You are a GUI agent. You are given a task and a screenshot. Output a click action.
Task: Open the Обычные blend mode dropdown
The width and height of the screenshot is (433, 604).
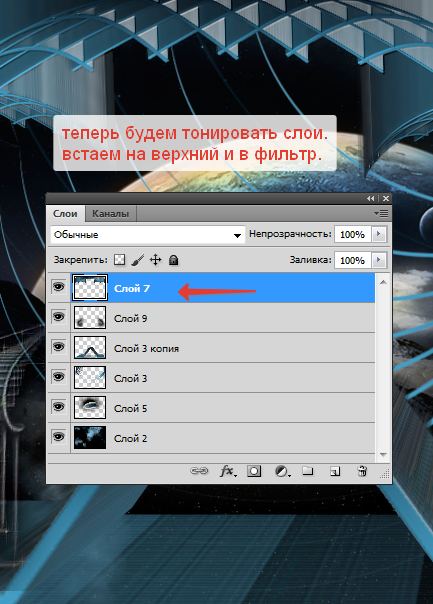[148, 235]
